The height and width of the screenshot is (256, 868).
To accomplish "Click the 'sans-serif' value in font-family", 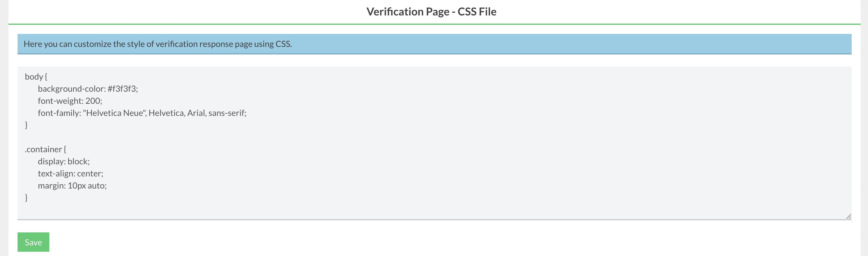I will click(226, 113).
